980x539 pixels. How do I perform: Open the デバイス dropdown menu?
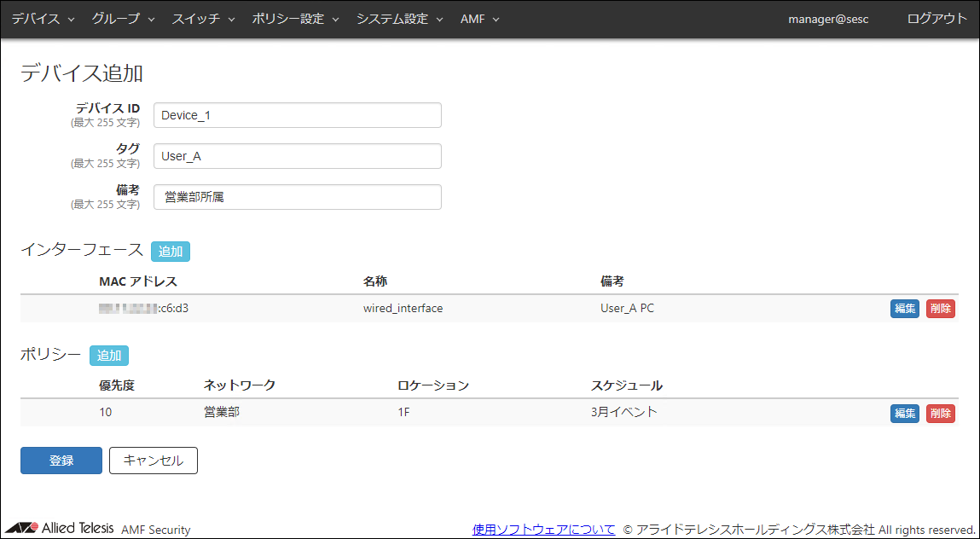pos(43,19)
